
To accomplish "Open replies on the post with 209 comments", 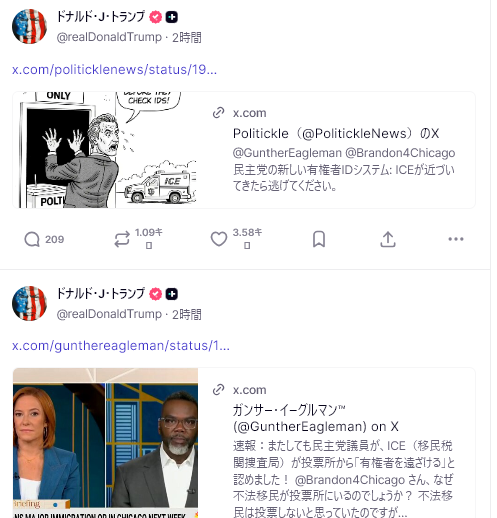I will [x=32, y=239].
